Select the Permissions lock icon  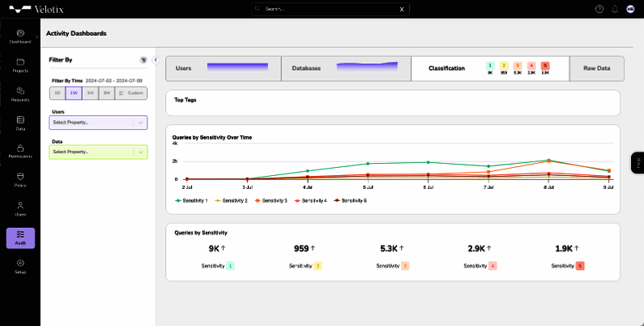20,149
